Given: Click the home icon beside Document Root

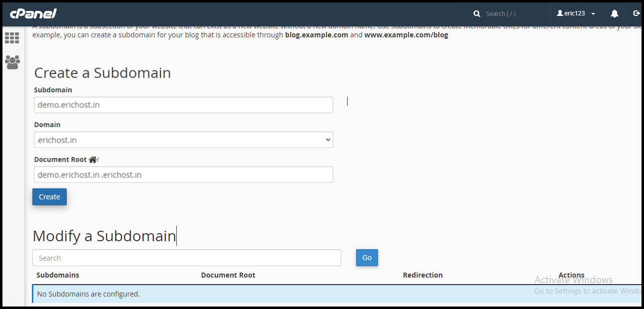Looking at the screenshot, I should point(94,158).
